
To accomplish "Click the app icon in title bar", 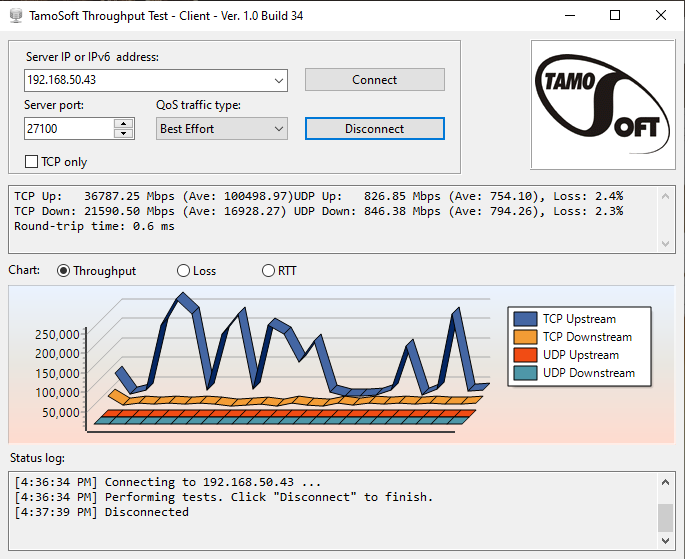I will (x=15, y=15).
